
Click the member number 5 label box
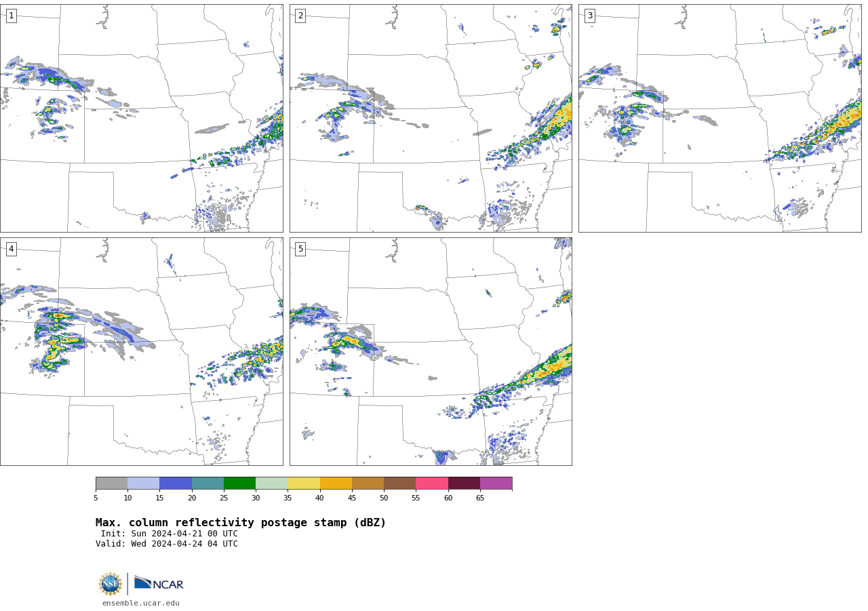(300, 249)
